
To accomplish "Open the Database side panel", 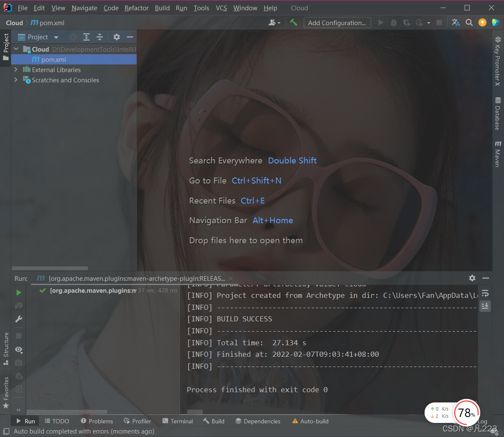I will 498,114.
